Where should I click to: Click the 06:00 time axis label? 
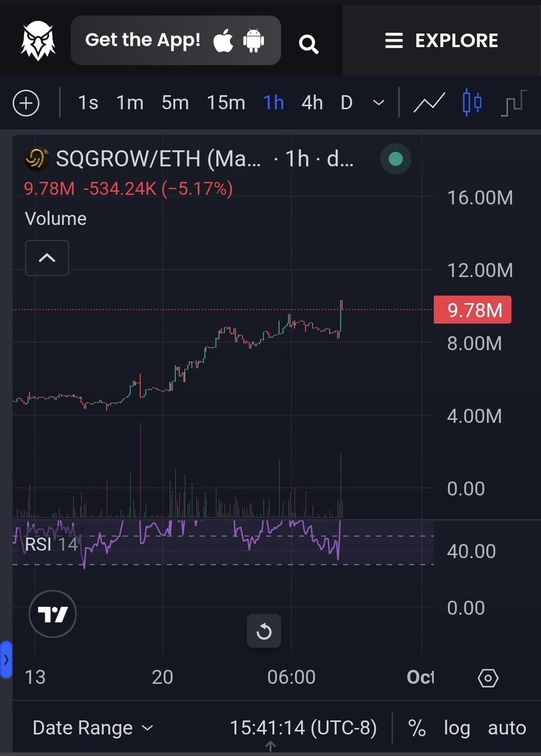click(291, 677)
